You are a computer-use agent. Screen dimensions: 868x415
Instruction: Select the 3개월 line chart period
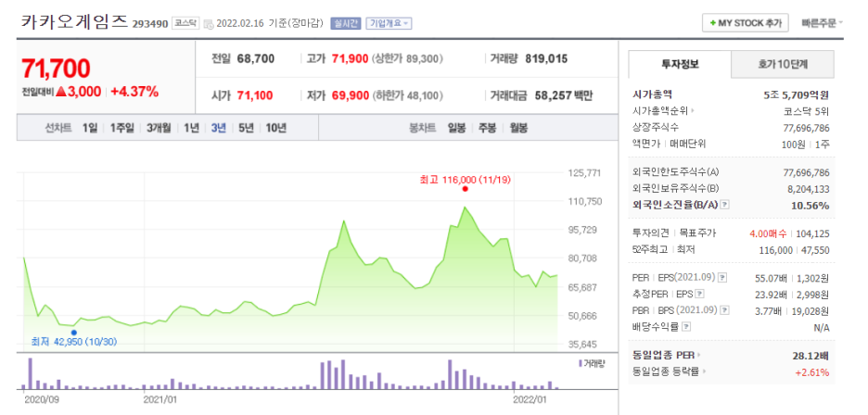tap(159, 128)
